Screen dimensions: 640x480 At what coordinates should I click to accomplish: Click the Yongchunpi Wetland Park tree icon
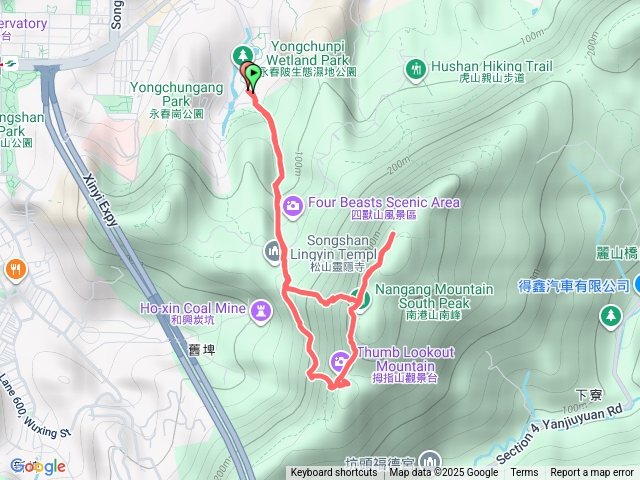pyautogui.click(x=243, y=54)
